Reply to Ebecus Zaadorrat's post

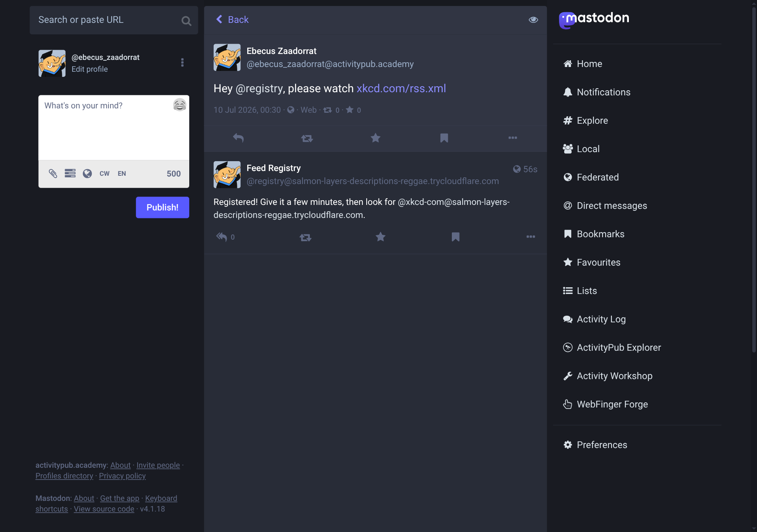[238, 138]
